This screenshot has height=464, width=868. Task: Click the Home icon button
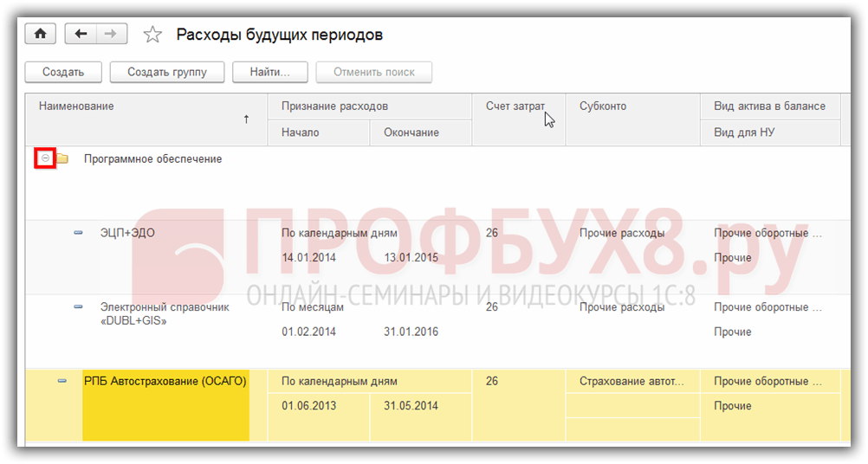pos(40,34)
